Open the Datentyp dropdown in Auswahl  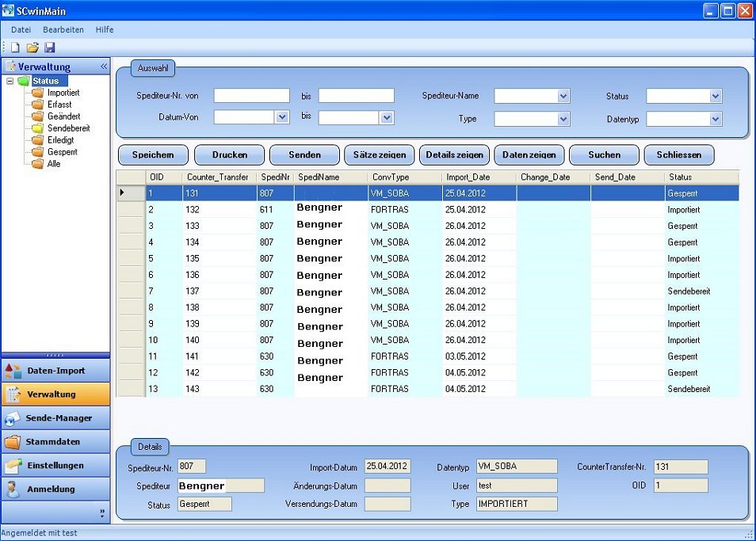pos(716,119)
